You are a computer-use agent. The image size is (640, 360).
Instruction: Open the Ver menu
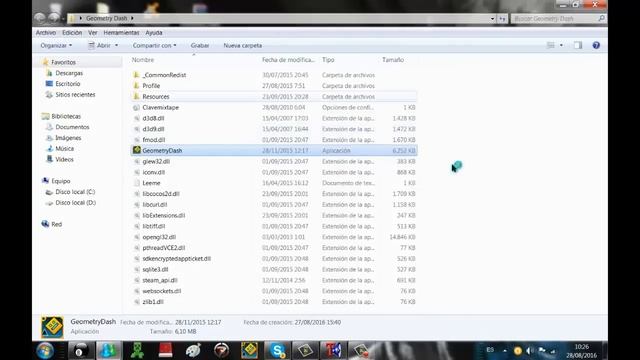coord(93,33)
